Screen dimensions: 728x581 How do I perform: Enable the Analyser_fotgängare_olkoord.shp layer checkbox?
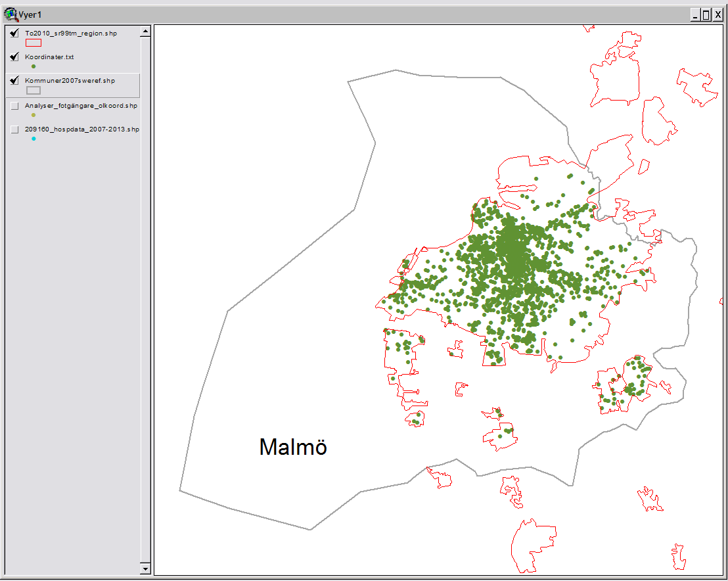(14, 106)
